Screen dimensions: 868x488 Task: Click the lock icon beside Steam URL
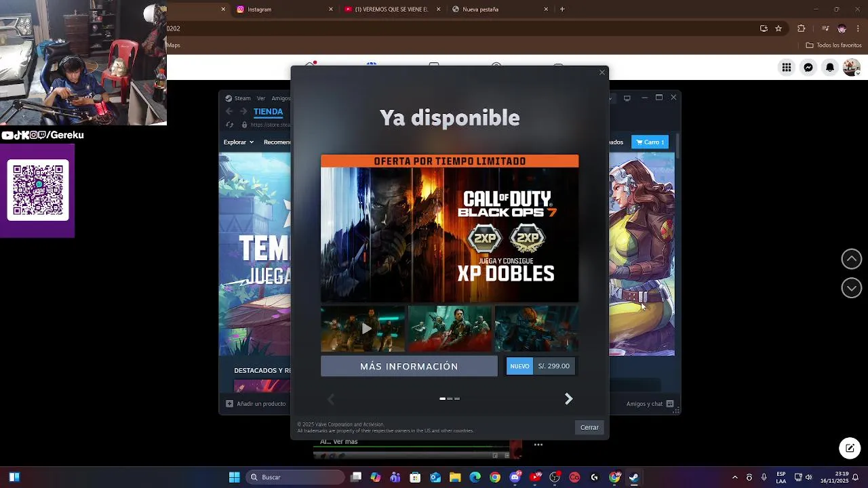[x=245, y=125]
